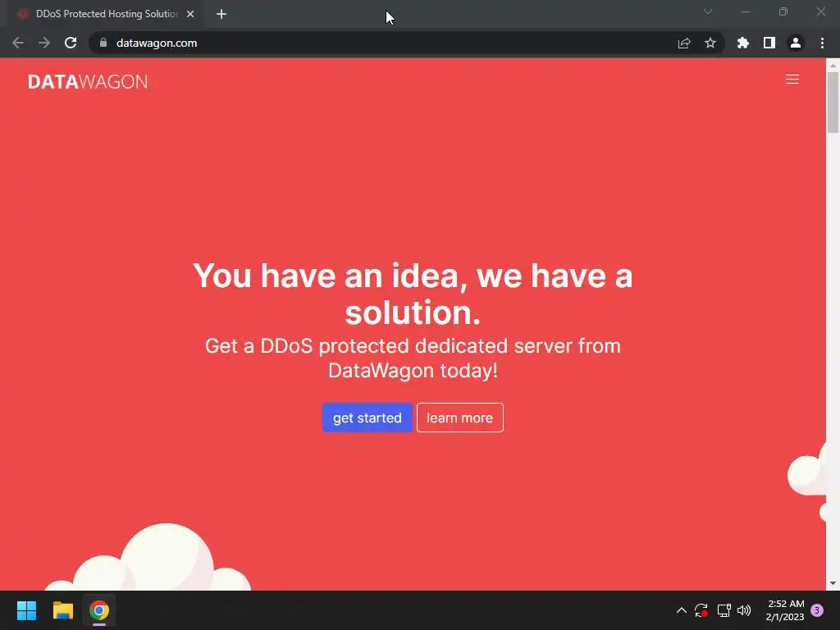The height and width of the screenshot is (630, 840).
Task: Close the DDoS Protected Hosting tab
Action: point(190,14)
